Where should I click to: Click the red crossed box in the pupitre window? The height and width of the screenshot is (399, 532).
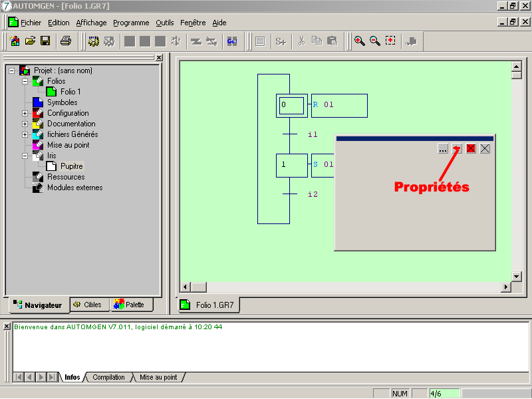pyautogui.click(x=471, y=149)
